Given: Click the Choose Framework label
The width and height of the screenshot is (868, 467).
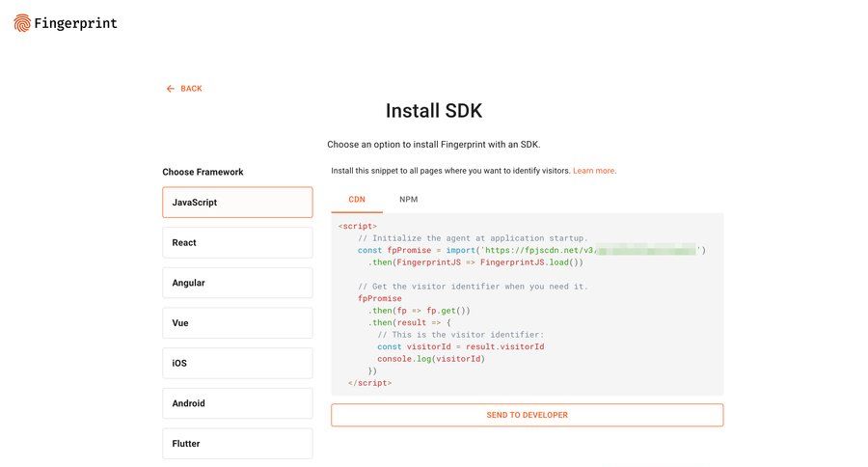Looking at the screenshot, I should tap(203, 172).
